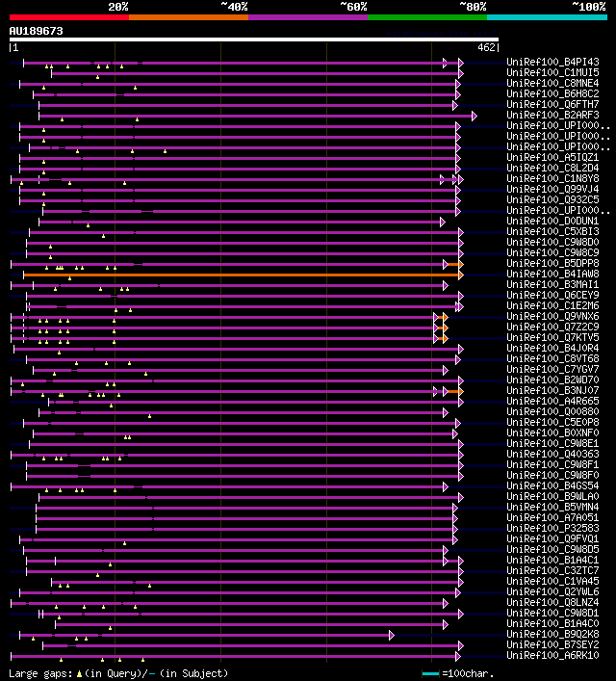Select the UniRef100_C9W8E1 label
The height and width of the screenshot is (681, 616).
pos(552,443)
